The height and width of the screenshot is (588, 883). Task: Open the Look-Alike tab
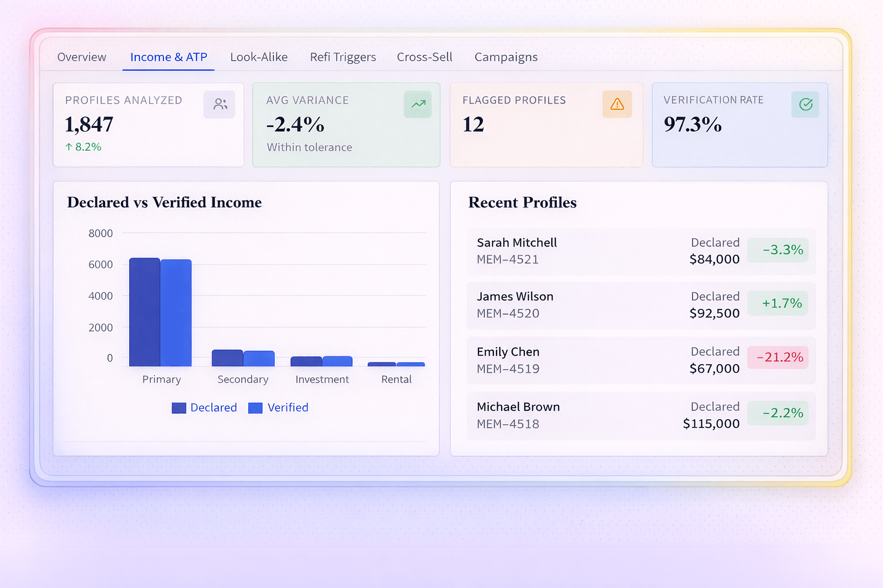click(259, 57)
